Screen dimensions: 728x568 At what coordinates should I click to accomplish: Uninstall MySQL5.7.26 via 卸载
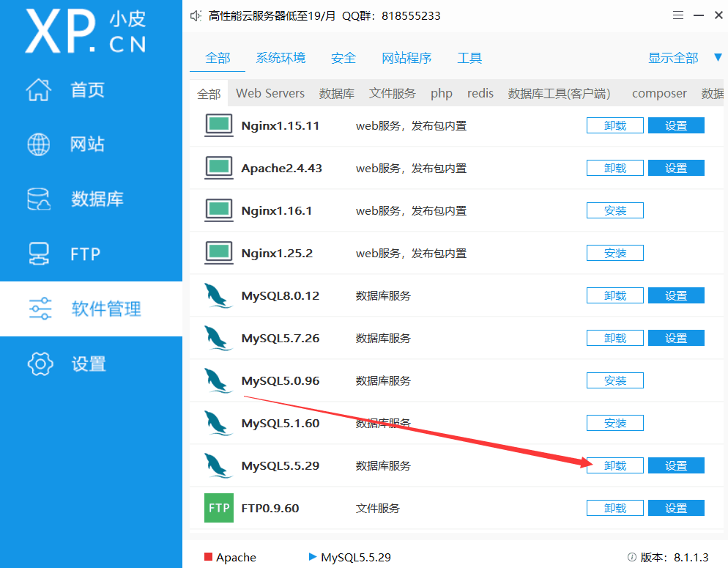615,338
